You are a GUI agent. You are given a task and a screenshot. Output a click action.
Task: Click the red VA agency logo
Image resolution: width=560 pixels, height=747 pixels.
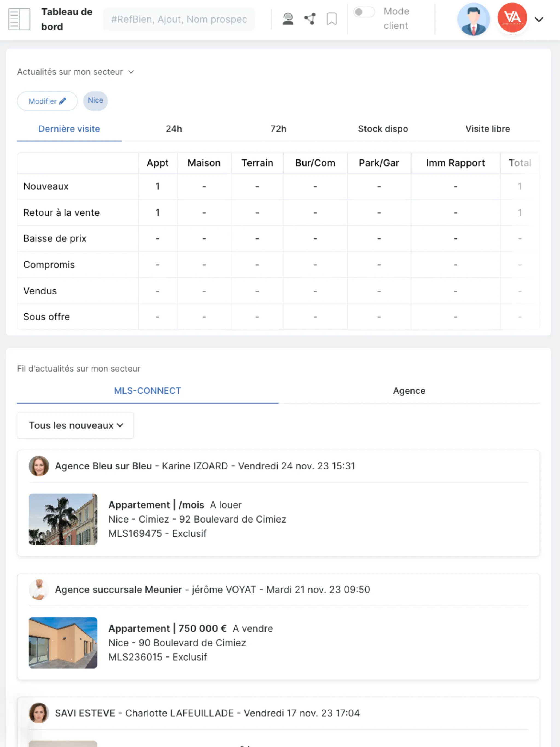coord(512,17)
